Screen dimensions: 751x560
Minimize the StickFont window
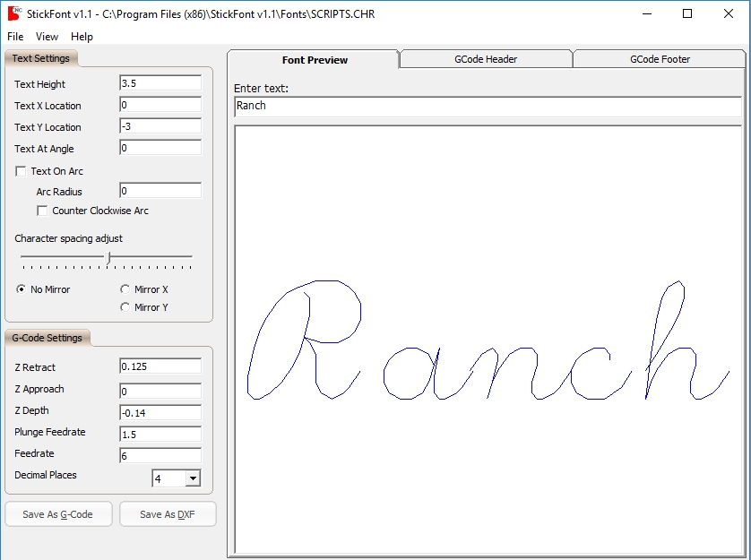click(x=647, y=14)
